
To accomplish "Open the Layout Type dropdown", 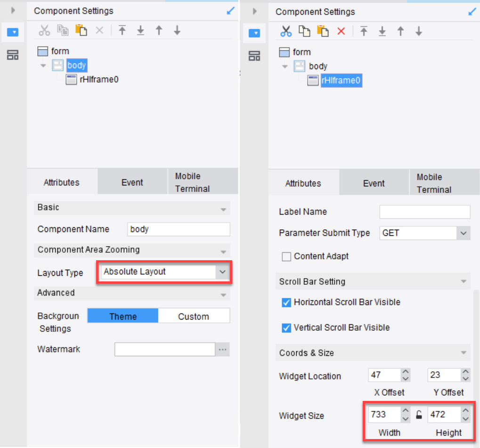I will (x=222, y=272).
